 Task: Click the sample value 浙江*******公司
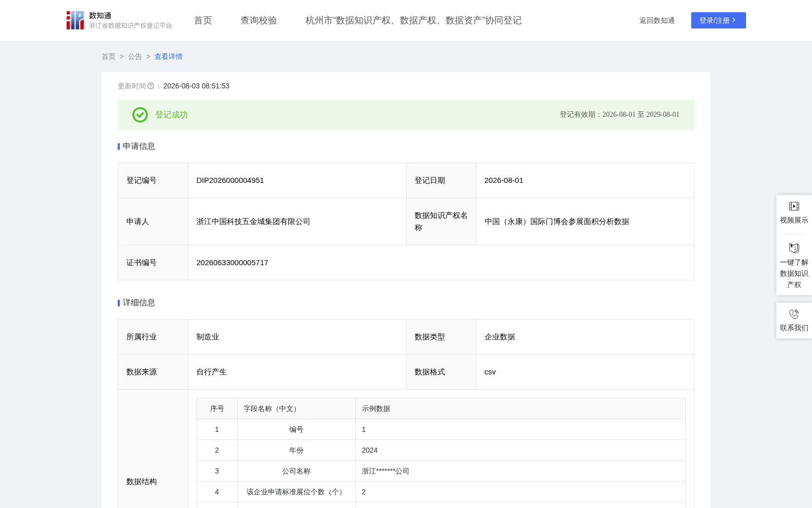click(386, 471)
